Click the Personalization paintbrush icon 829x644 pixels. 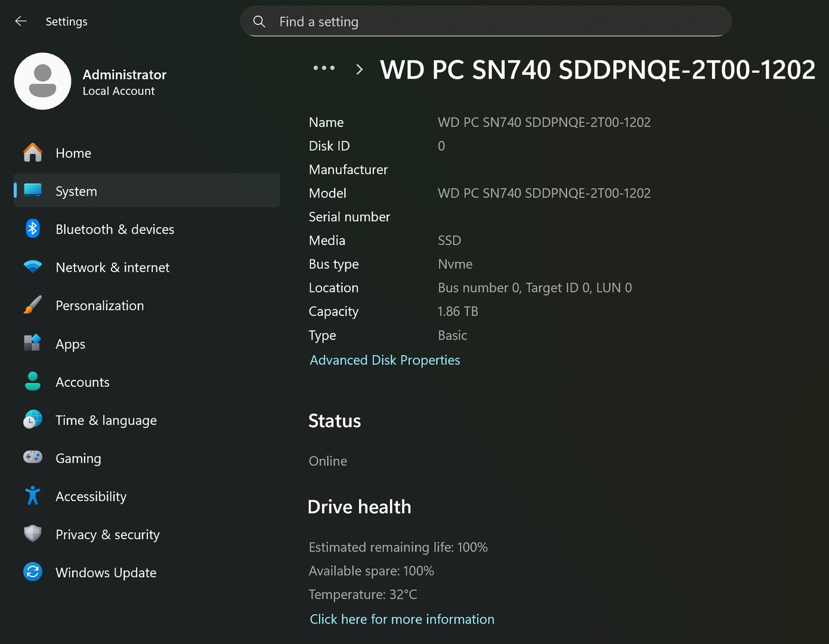coord(33,305)
